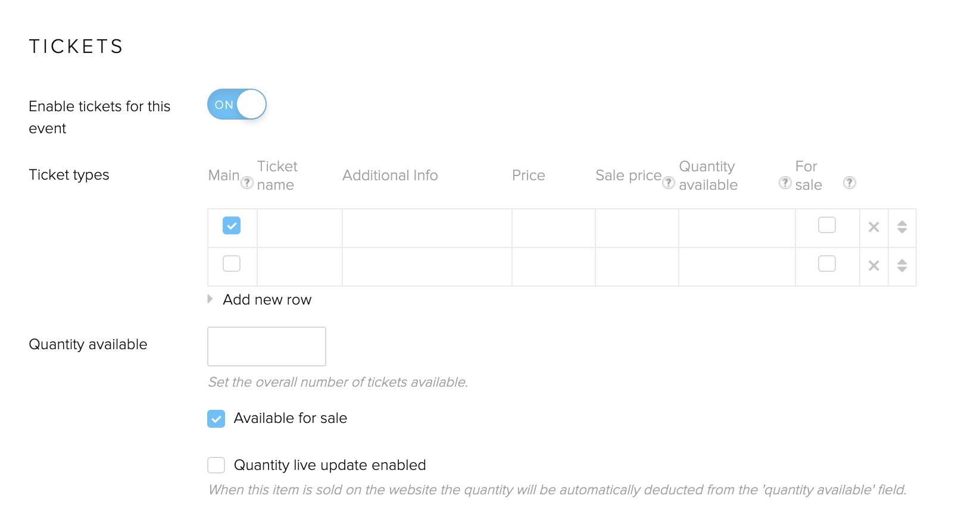Uncheck Main checkbox in first ticket row
This screenshot has width=980, height=508.
click(x=232, y=225)
